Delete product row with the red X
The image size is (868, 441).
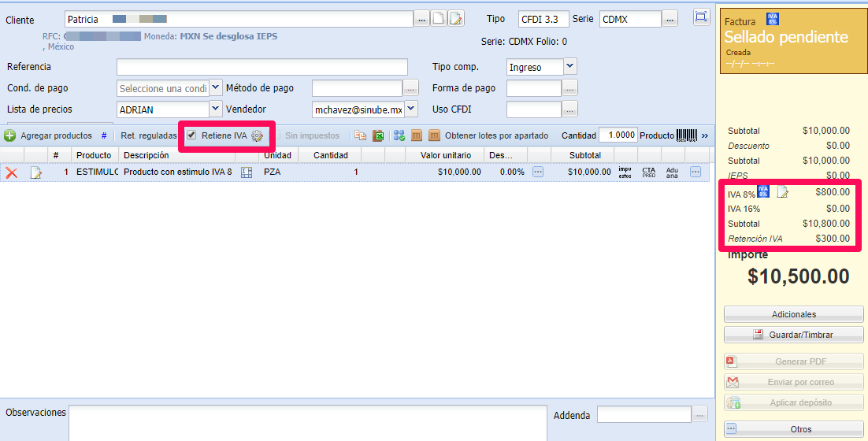12,172
